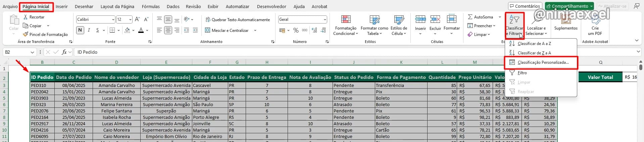644x142 pixels.
Task: Open Fonte group dialog launcher
Action: tap(150, 42)
